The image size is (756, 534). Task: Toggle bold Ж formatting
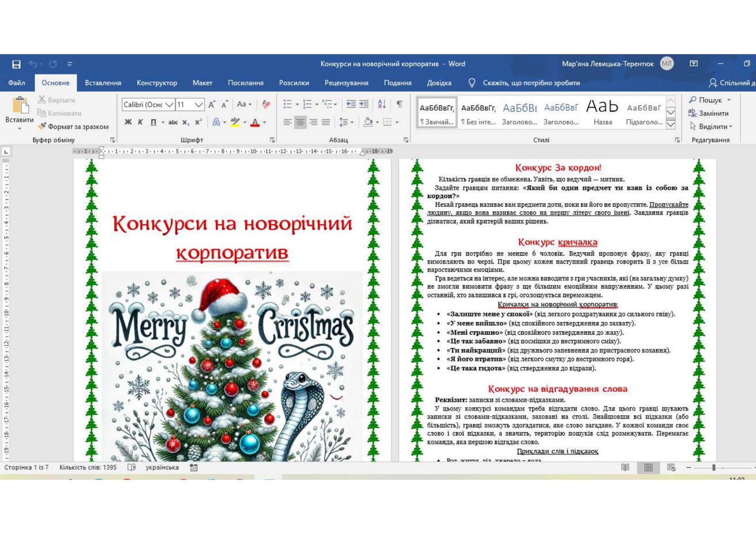coord(128,122)
